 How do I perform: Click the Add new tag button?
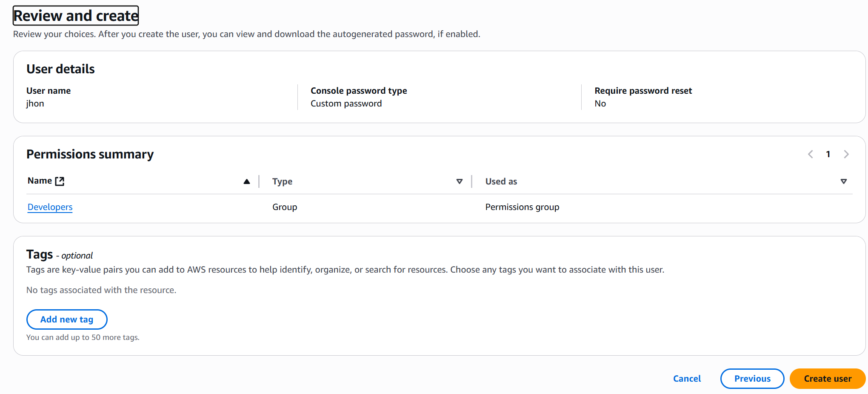tap(67, 319)
